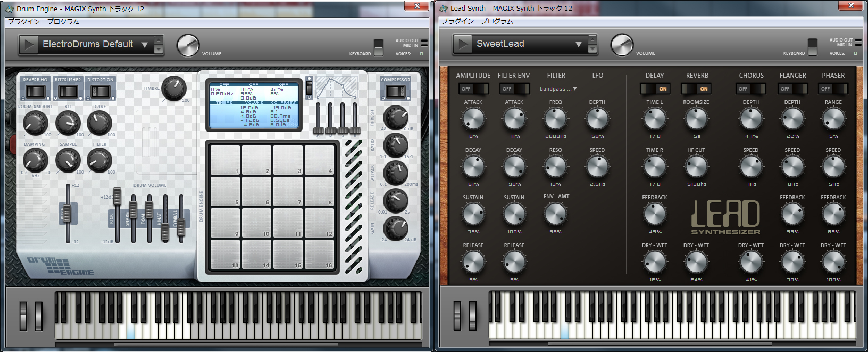Toggle the Bitcrusher switch
Image resolution: width=868 pixels, height=352 pixels.
coord(68,92)
